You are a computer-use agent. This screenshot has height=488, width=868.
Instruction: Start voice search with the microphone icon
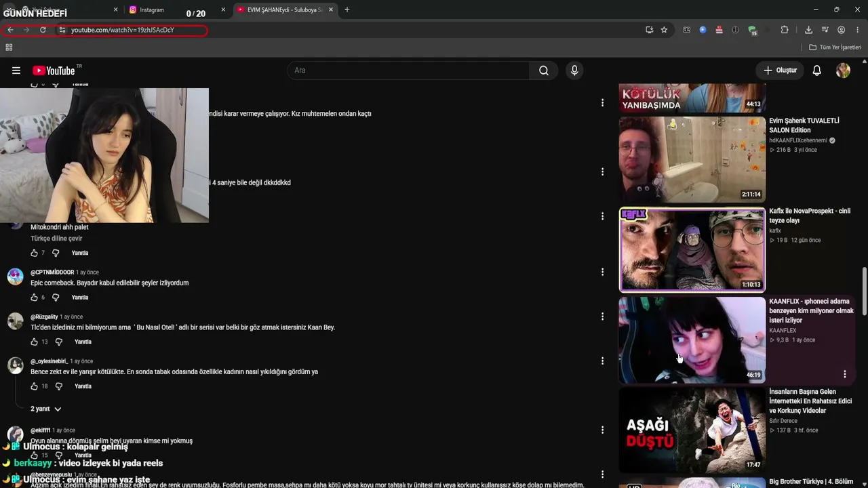click(574, 70)
